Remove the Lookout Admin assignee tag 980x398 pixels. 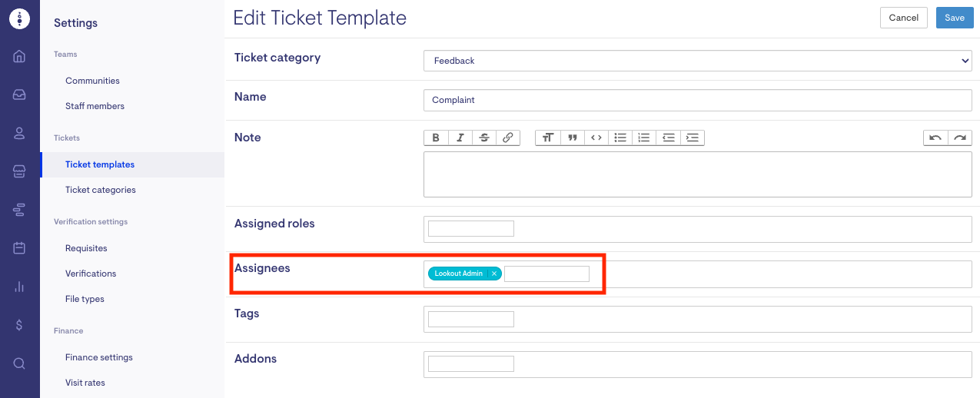coord(494,274)
